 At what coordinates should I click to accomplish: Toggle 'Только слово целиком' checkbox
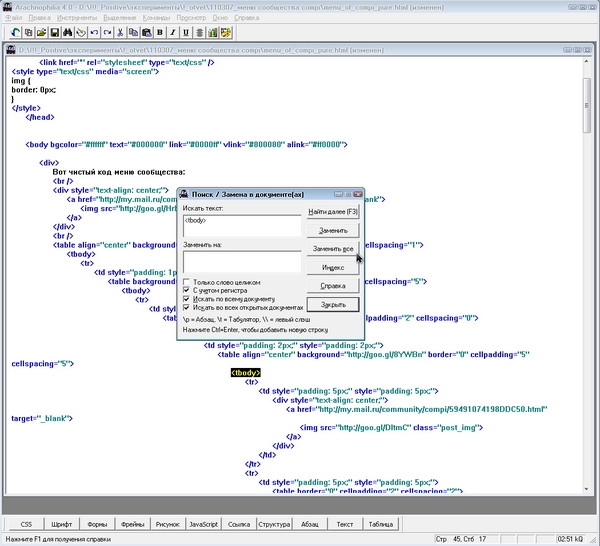[186, 282]
